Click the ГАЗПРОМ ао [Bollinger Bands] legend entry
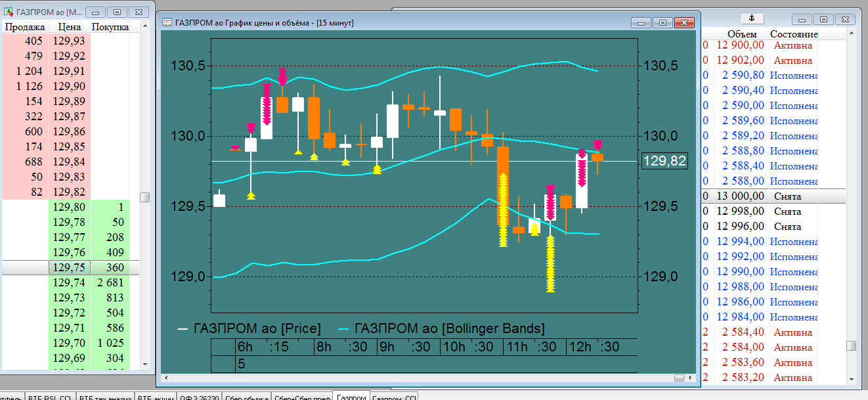 [x=441, y=328]
